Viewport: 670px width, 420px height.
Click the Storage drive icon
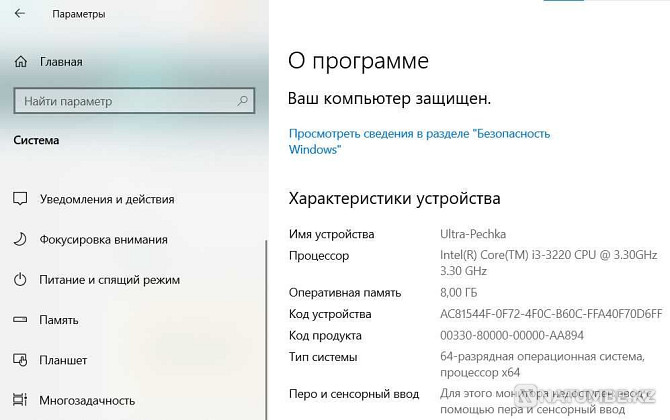[x=20, y=320]
